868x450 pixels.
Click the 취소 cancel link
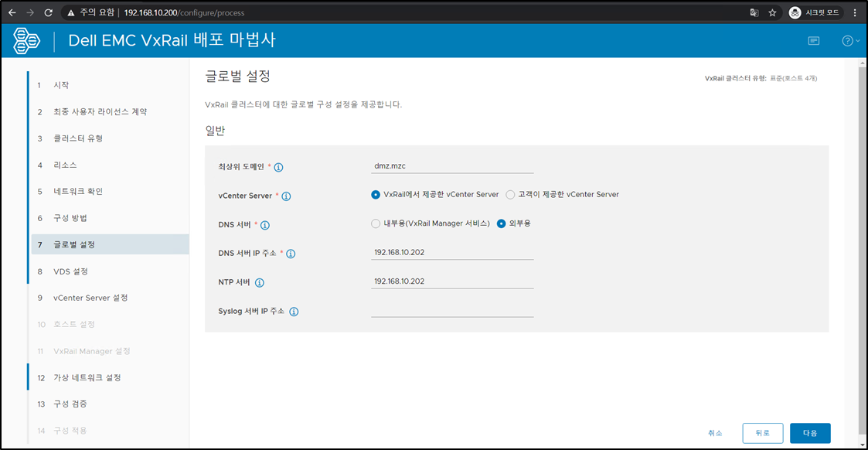(715, 433)
